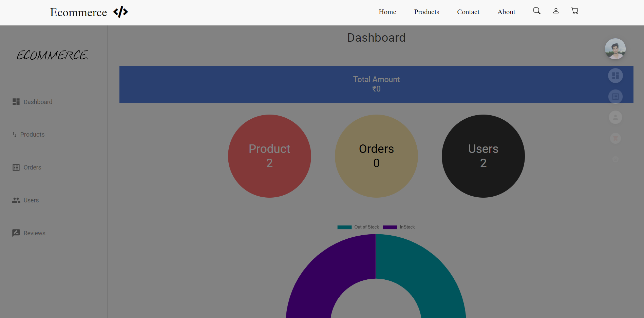Click the shopping cart icon in the header

[x=574, y=11]
